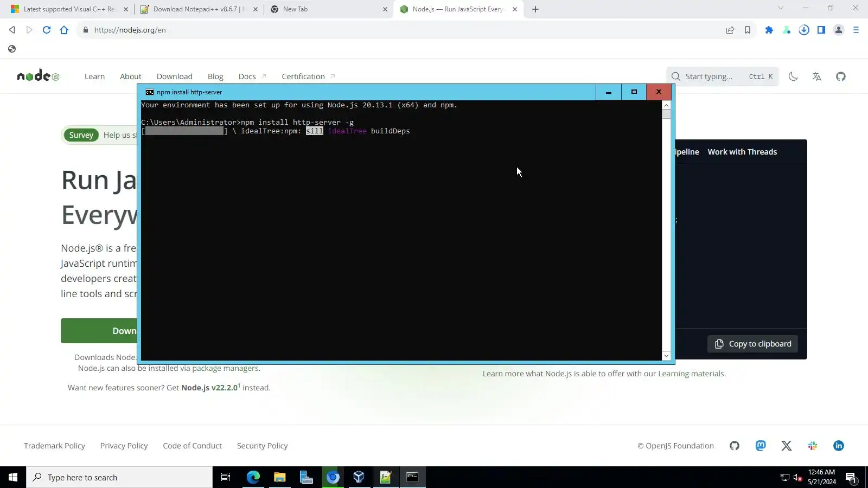Viewport: 868px width, 488px height.
Task: Open the Slack icon in the footer
Action: pyautogui.click(x=813, y=446)
